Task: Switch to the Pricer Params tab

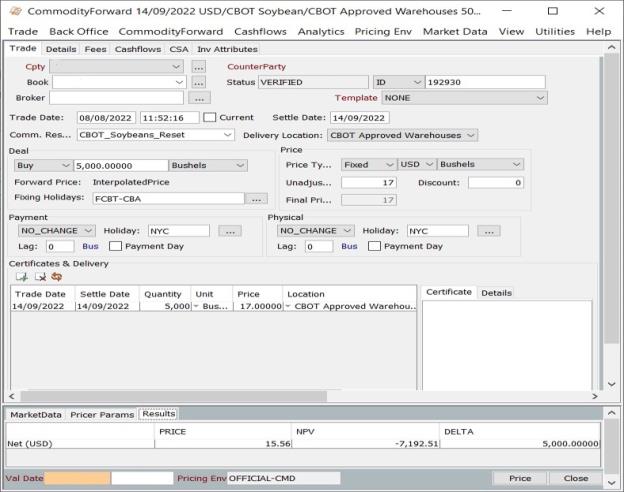Action: coord(102,415)
